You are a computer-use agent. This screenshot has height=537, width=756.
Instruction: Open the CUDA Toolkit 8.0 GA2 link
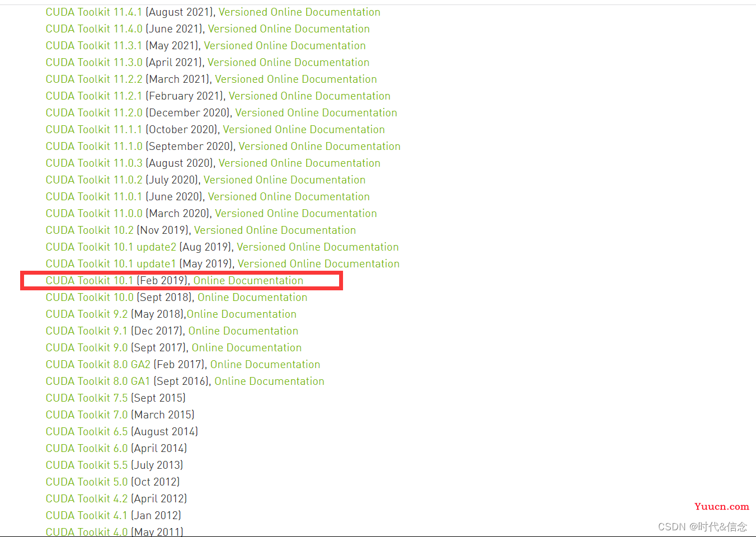98,364
